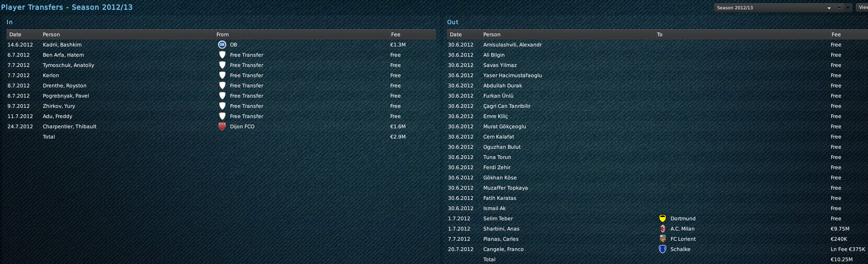Screen dimensions: 868x264
Task: Open player Muzaffer Topkaya
Action: pos(506,188)
